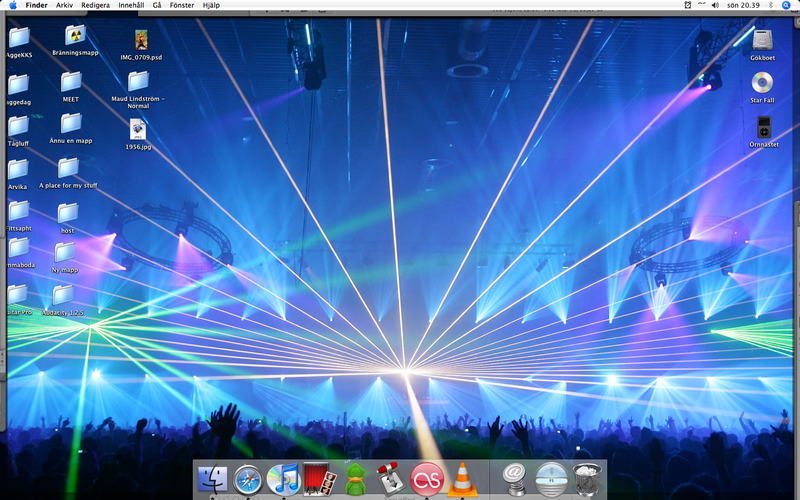Select the Gökboet hard drive icon
Image resolution: width=800 pixels, height=500 pixels.
click(x=763, y=40)
